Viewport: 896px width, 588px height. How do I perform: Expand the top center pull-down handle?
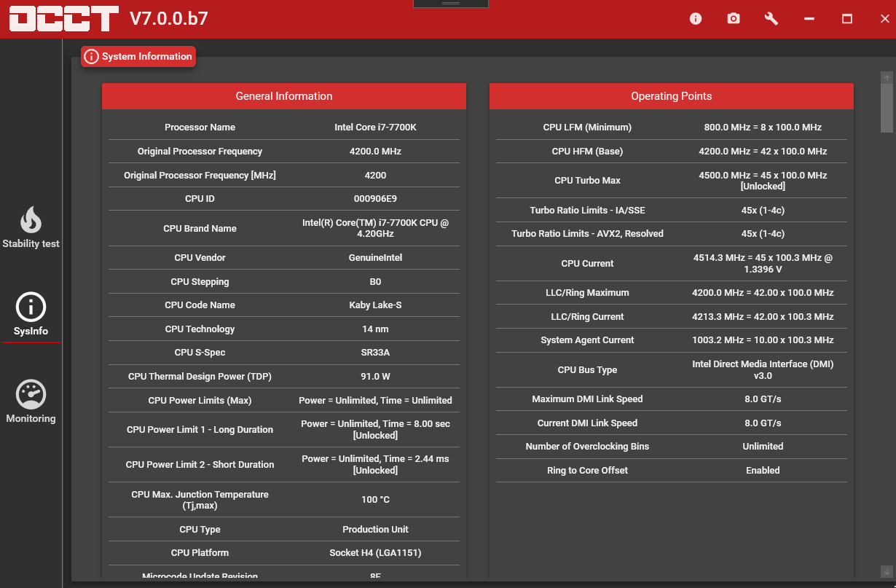point(450,4)
